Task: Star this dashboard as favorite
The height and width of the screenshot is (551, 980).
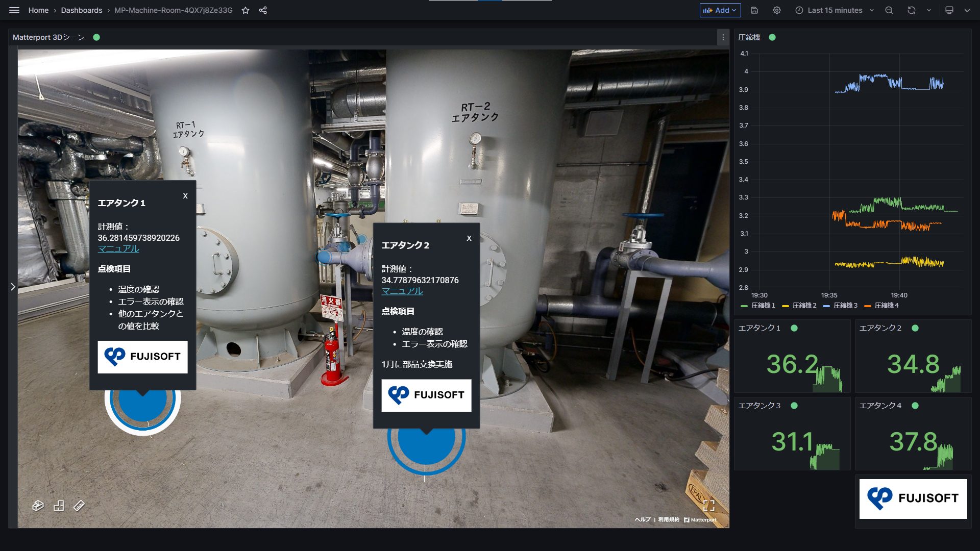Action: [246, 10]
